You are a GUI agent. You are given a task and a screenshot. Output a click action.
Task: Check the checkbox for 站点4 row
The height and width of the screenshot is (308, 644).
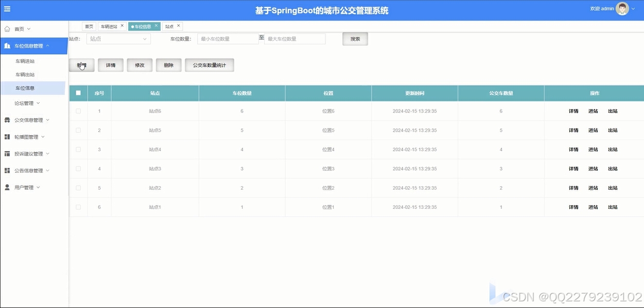(78, 149)
